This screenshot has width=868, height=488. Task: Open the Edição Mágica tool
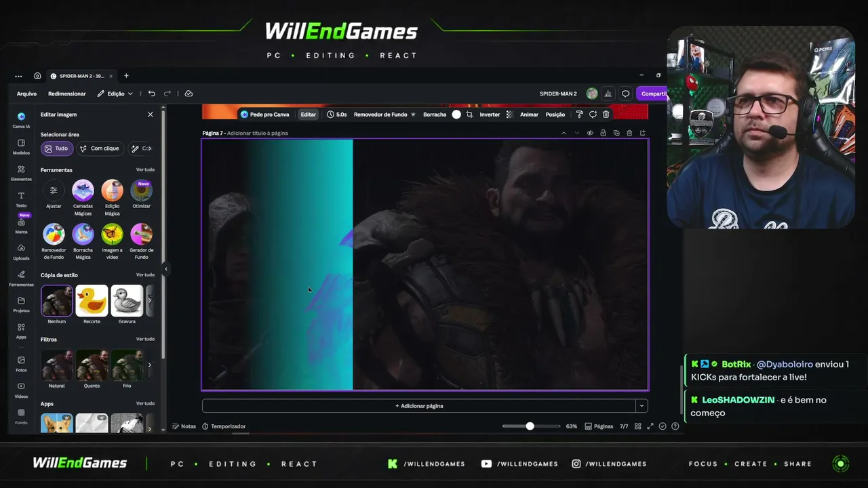pyautogui.click(x=112, y=198)
